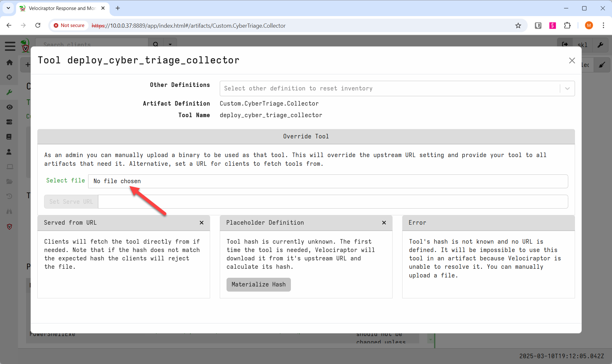
Task: Open notebooks via the eye icon
Action: point(9,107)
